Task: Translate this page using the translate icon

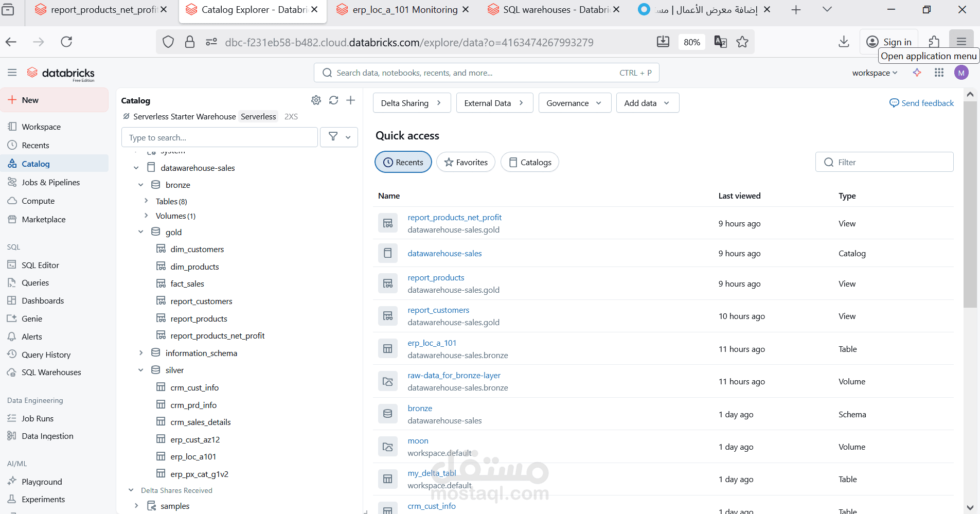Action: (720, 42)
